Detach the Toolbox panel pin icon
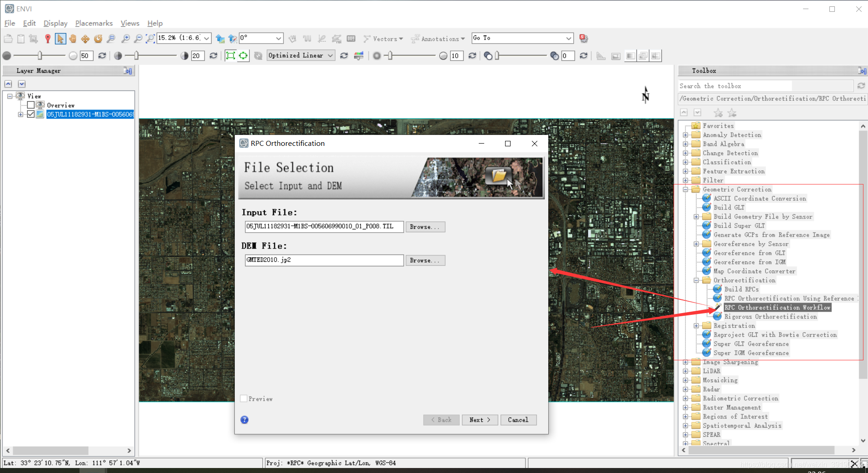 (x=862, y=71)
